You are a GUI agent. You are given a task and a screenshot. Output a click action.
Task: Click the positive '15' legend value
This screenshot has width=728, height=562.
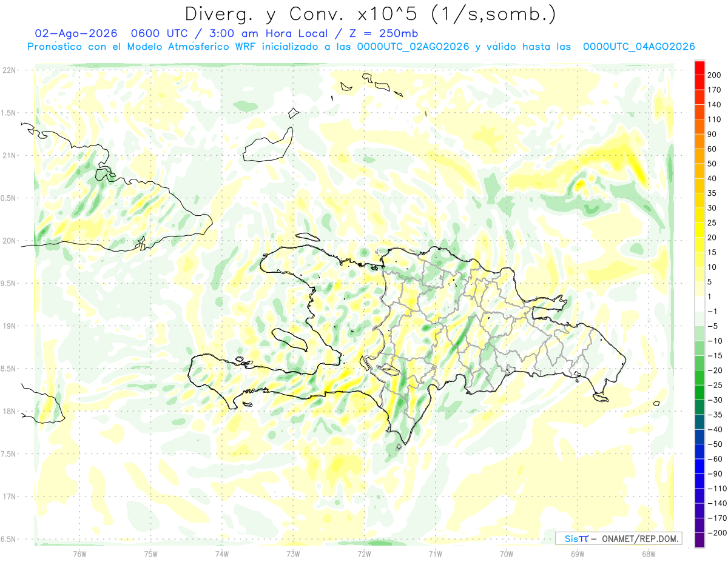tap(712, 252)
